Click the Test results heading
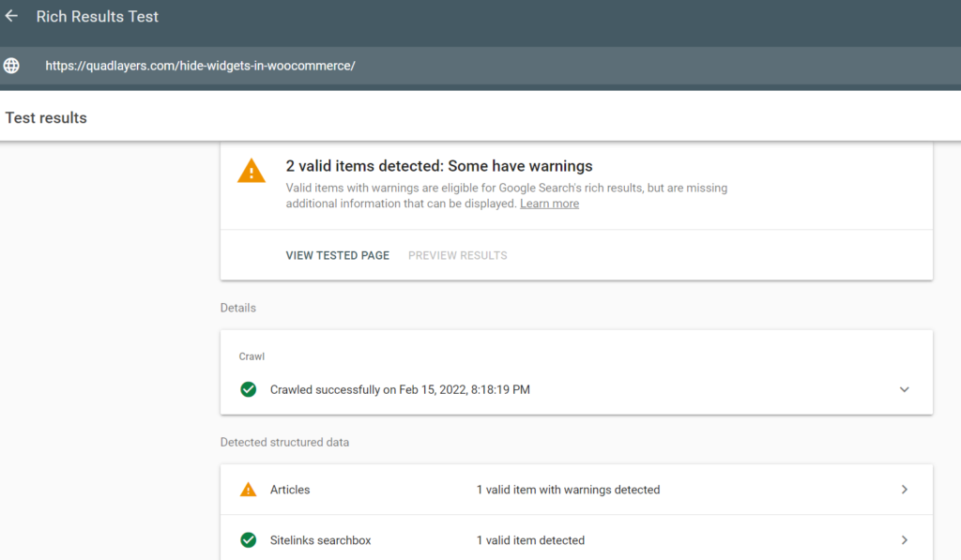961x560 pixels. (x=46, y=118)
